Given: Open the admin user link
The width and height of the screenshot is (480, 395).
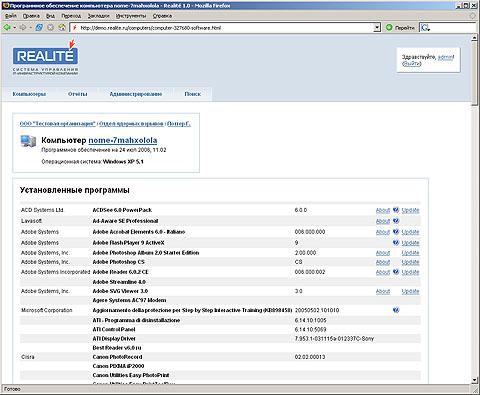Looking at the screenshot, I should [x=446, y=57].
